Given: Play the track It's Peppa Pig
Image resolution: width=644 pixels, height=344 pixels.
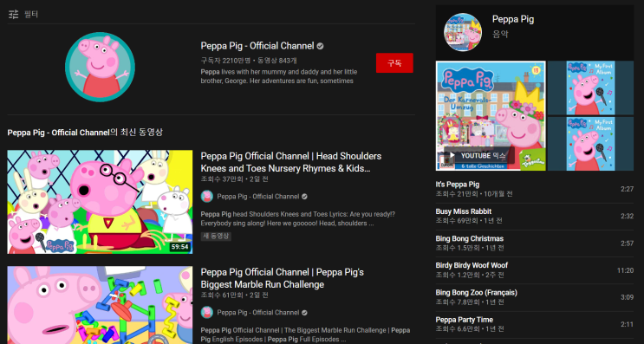Looking at the screenshot, I should 457,185.
